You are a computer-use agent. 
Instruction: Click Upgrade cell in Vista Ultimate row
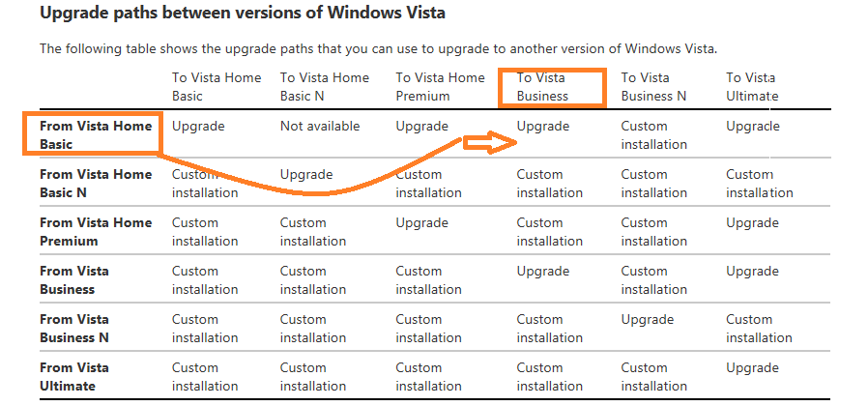[x=752, y=367]
